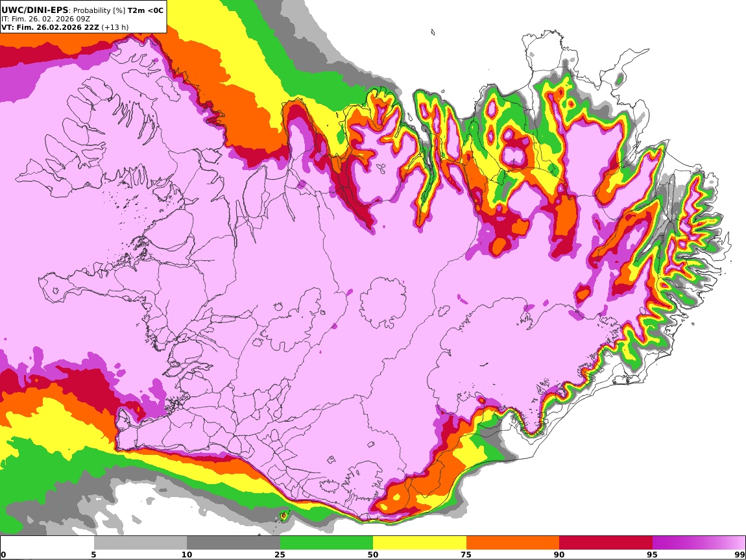Click the legend value label '95'
The image size is (746, 560).
pyautogui.click(x=653, y=555)
